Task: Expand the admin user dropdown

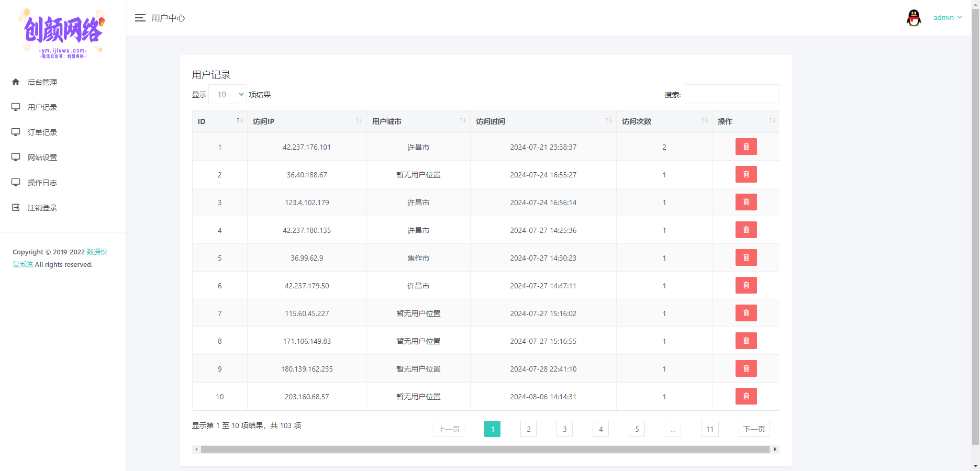Action: [948, 18]
